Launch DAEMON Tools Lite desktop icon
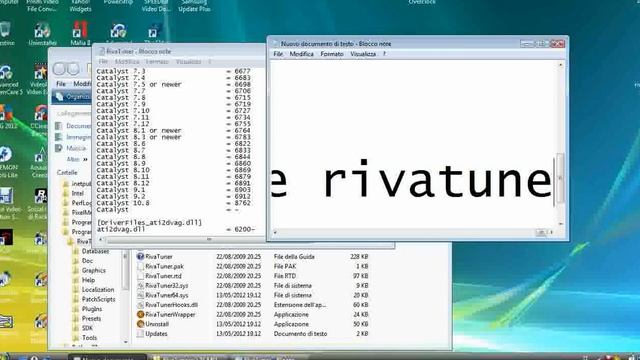The width and height of the screenshot is (640, 360). tap(7, 161)
